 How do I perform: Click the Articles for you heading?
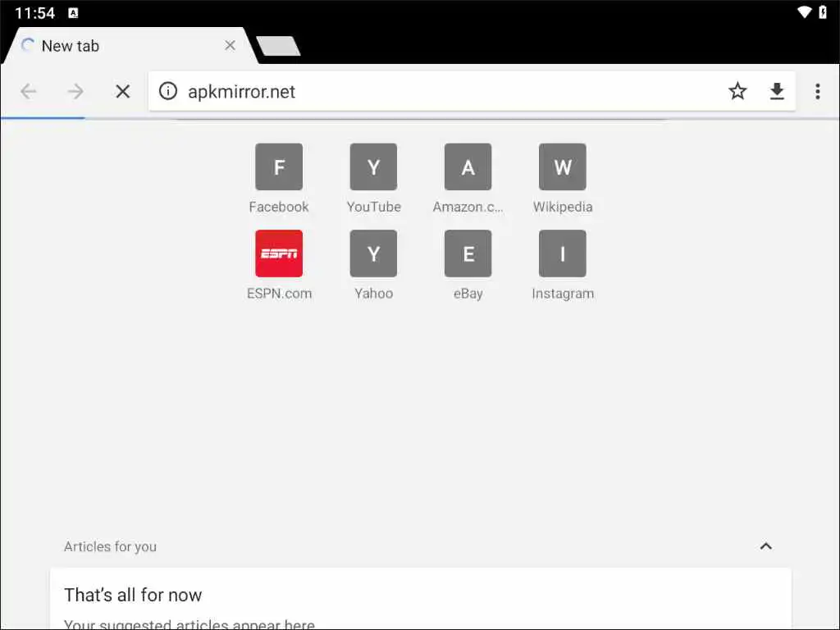click(x=111, y=546)
